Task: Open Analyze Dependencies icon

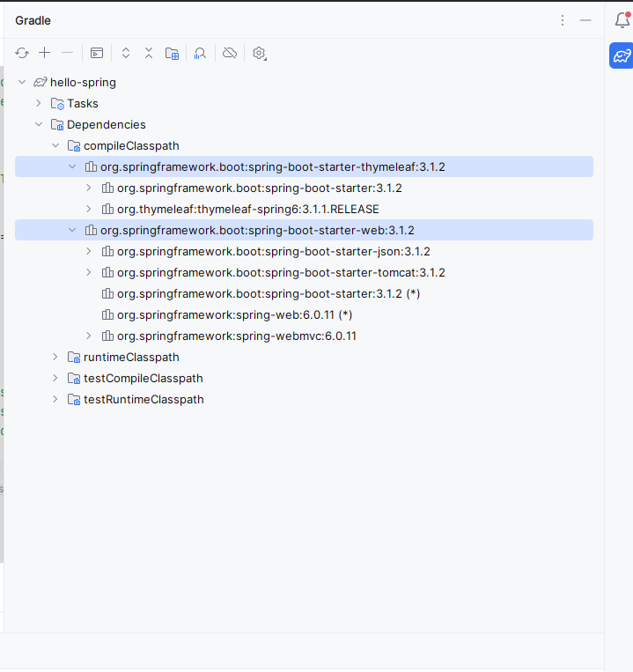Action: point(200,53)
